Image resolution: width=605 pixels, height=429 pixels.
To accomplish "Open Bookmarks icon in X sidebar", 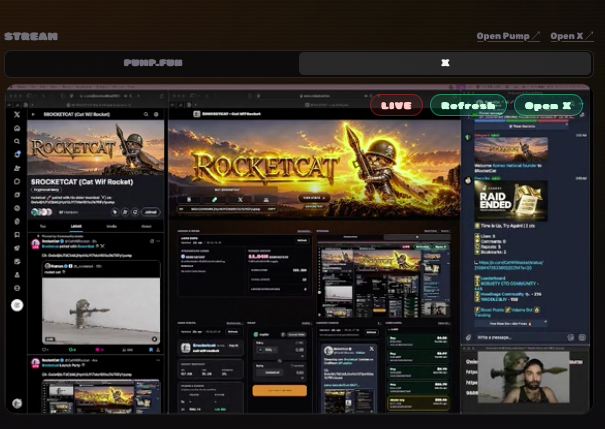I will 17,235.
